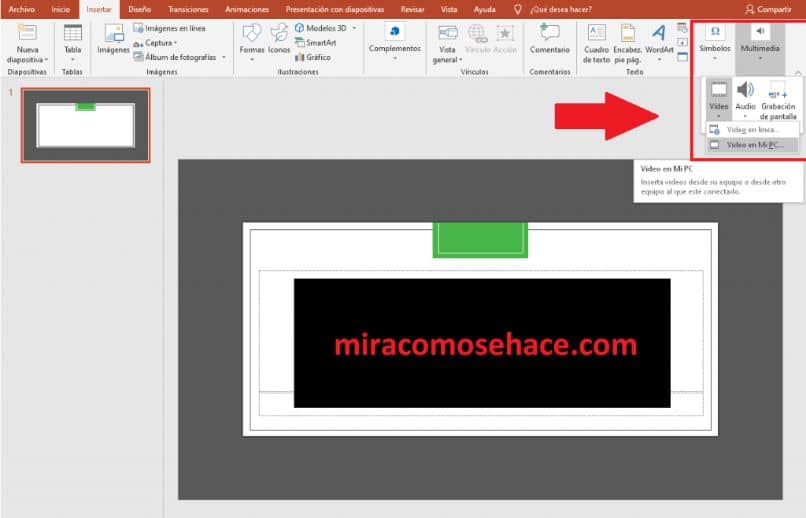
Task: Insert a Comentario
Action: click(x=549, y=39)
